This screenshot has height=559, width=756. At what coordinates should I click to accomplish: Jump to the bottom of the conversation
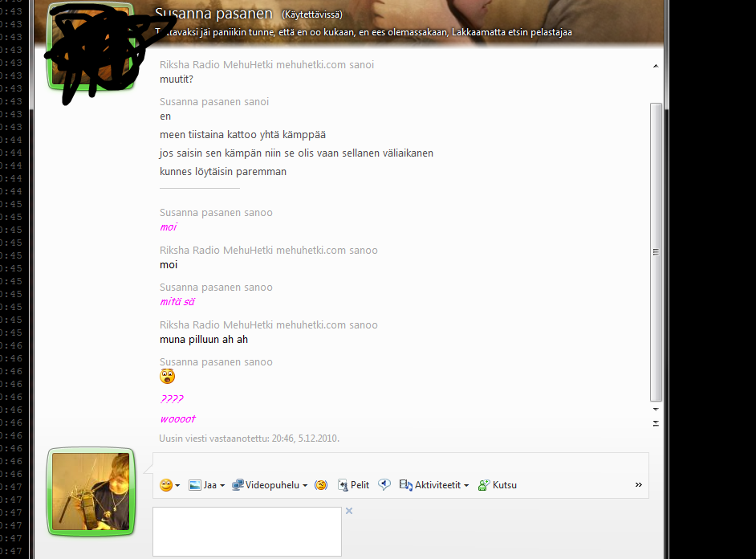pos(656,423)
